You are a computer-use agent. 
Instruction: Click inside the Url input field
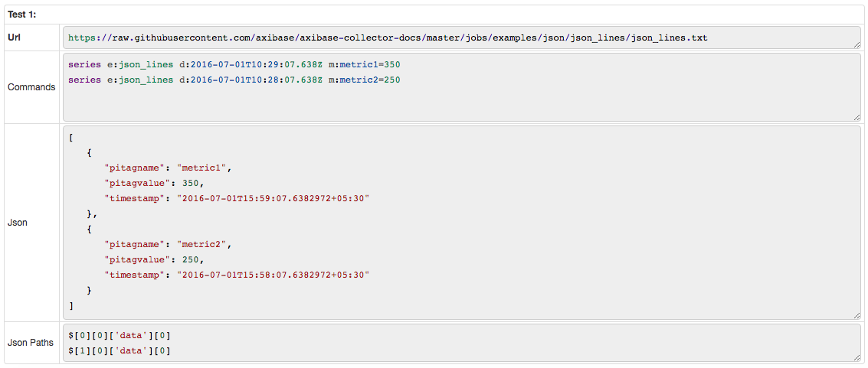pyautogui.click(x=462, y=38)
